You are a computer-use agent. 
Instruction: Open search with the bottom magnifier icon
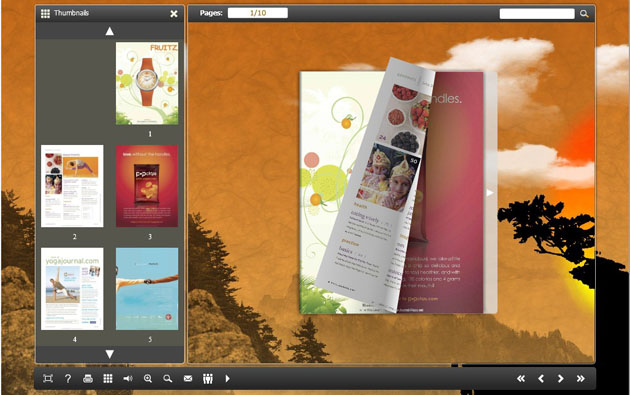[x=168, y=379]
